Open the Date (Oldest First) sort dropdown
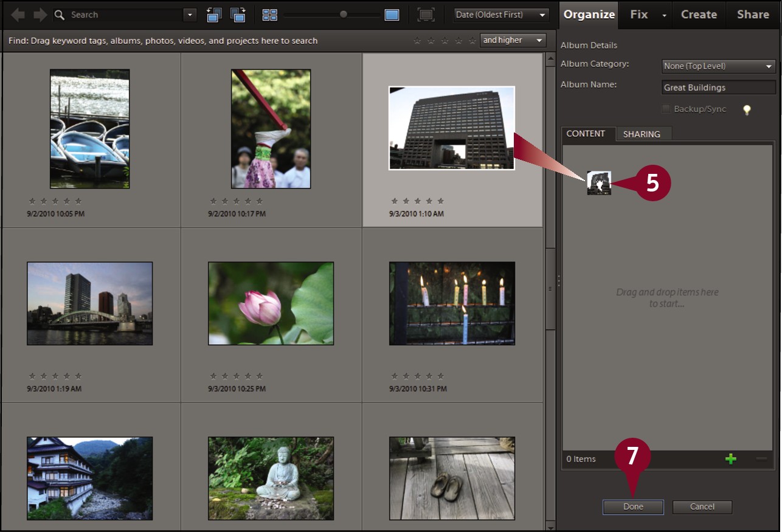The image size is (782, 532). 502,15
